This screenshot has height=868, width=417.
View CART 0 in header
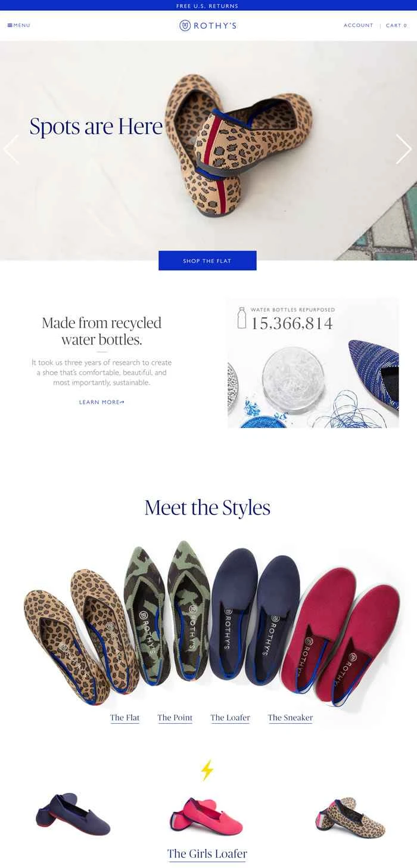click(x=396, y=26)
